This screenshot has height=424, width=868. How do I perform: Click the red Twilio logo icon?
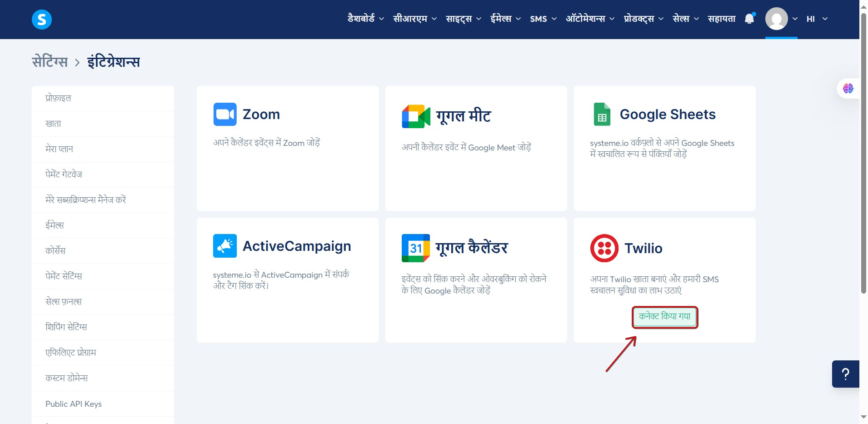coord(604,248)
